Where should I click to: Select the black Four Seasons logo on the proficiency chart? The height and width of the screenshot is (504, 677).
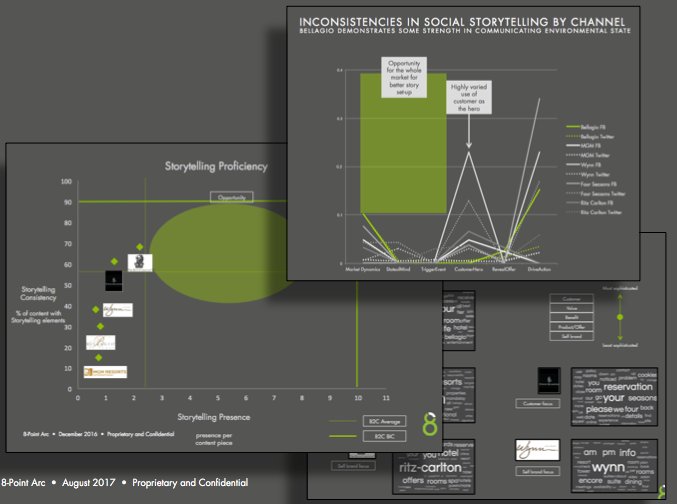pyautogui.click(x=114, y=281)
